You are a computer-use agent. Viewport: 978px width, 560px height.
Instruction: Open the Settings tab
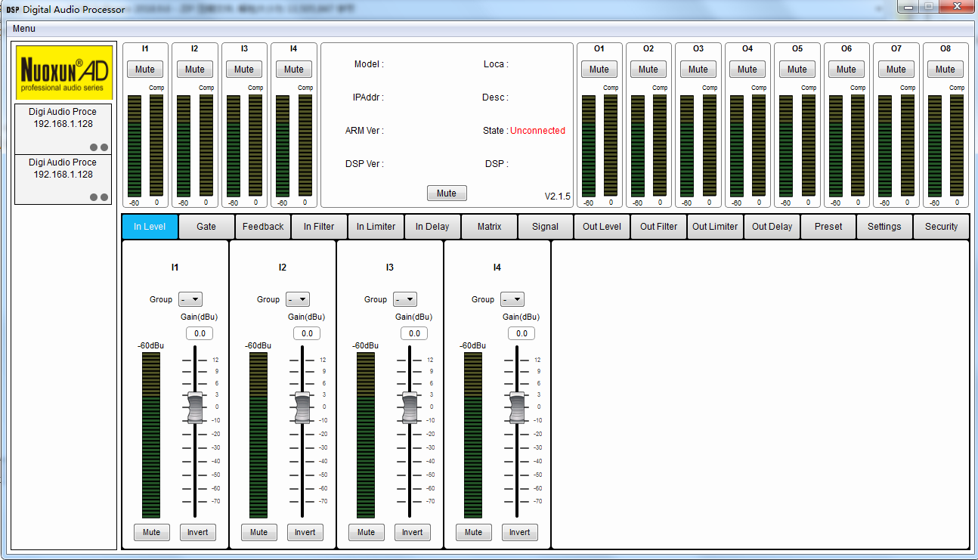[884, 226]
